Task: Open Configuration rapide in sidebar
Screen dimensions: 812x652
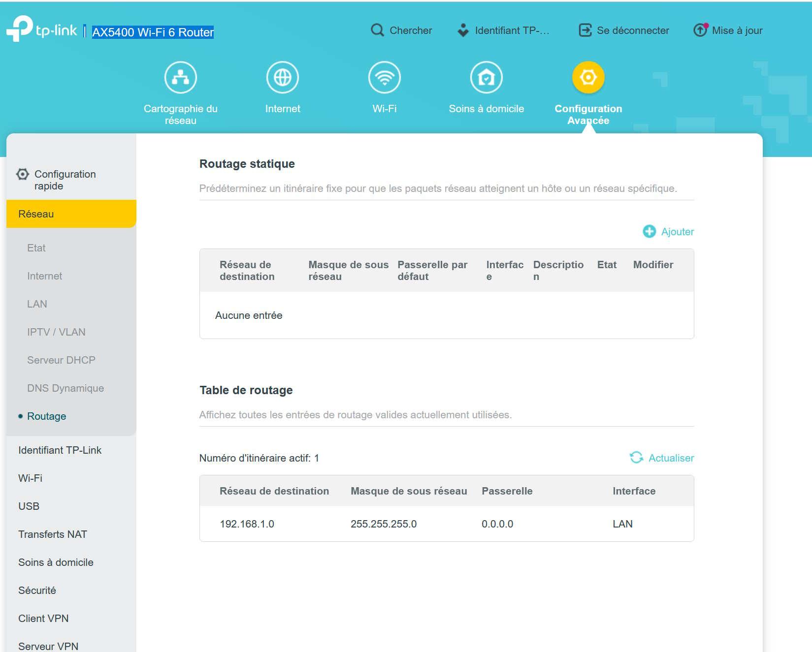Action: click(x=65, y=180)
